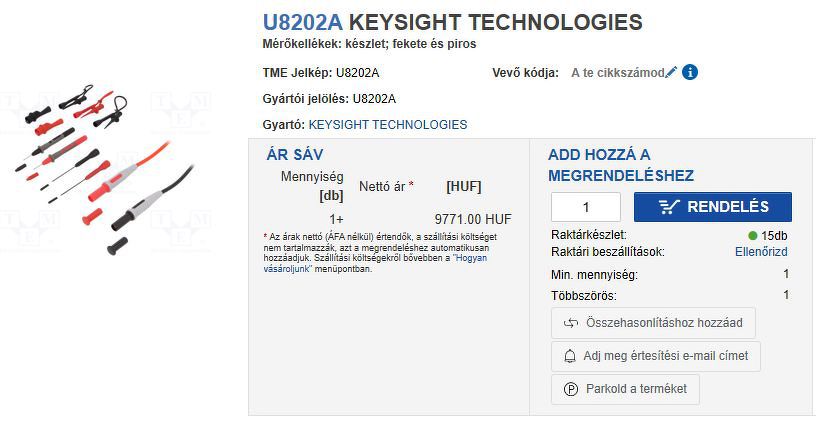Click the 1+ quantity tier row
Viewport: 816px width, 423px height.
336,219
